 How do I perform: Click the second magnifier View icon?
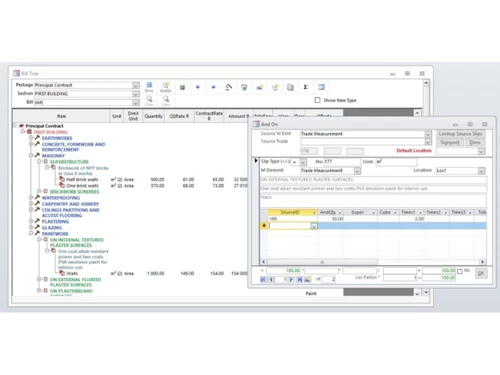click(166, 99)
